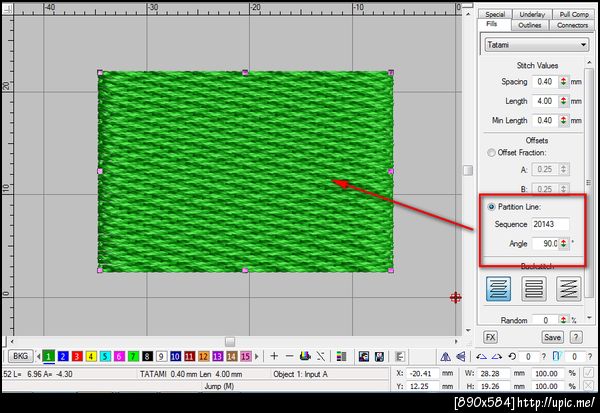Select the diagonal backstitch style icon
Image resolution: width=600 pixels, height=413 pixels.
click(569, 288)
